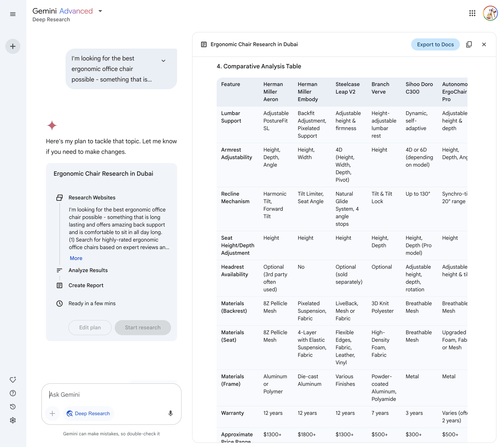Click the Edit plan button
This screenshot has width=504, height=447.
(x=90, y=327)
